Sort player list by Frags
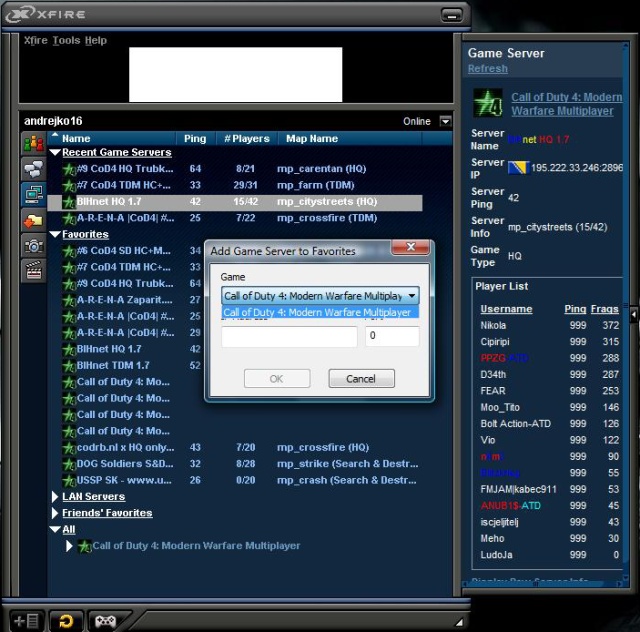 click(x=604, y=309)
